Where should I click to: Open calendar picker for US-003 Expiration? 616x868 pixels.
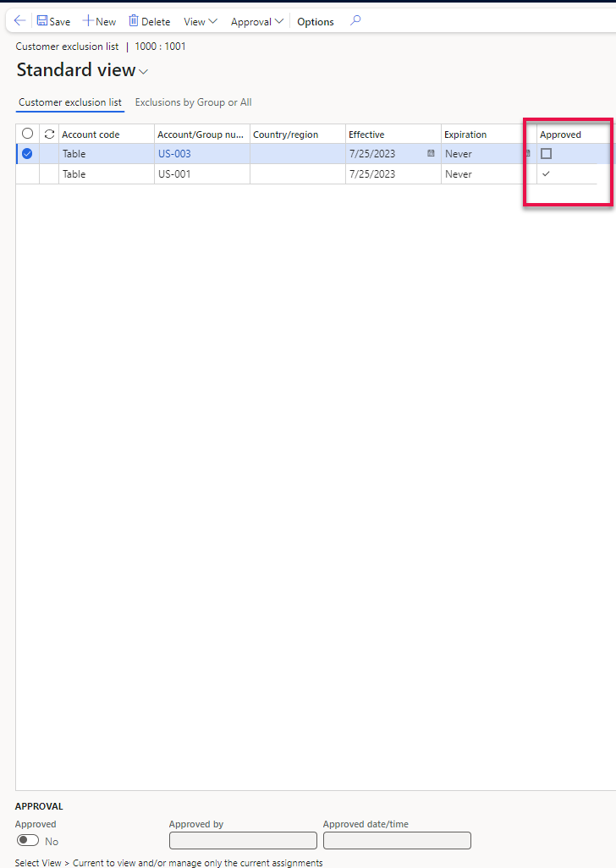(x=528, y=153)
